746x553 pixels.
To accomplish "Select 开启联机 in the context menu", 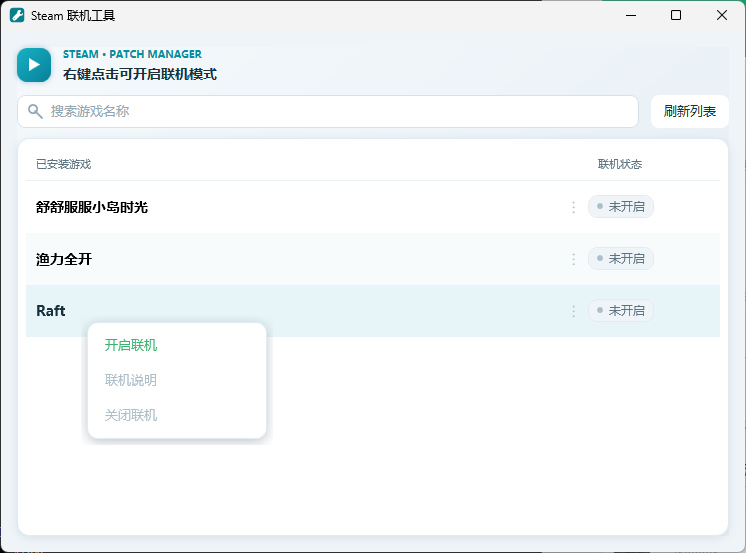I will [131, 345].
